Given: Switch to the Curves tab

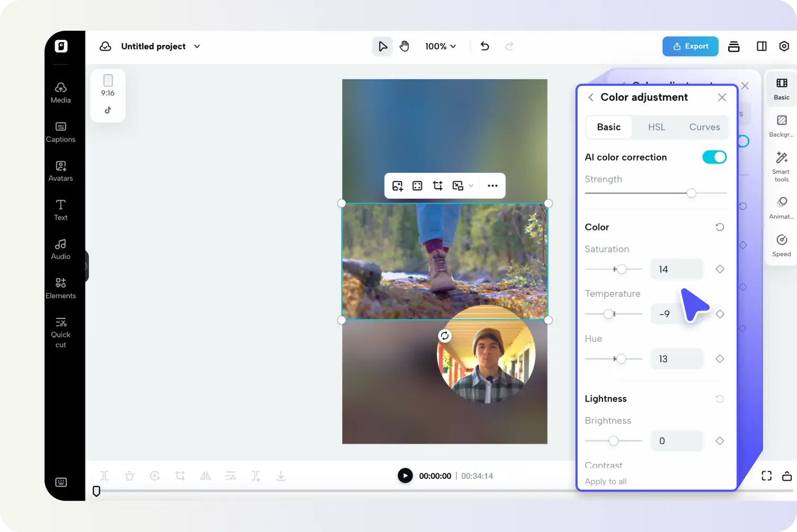Looking at the screenshot, I should 704,127.
